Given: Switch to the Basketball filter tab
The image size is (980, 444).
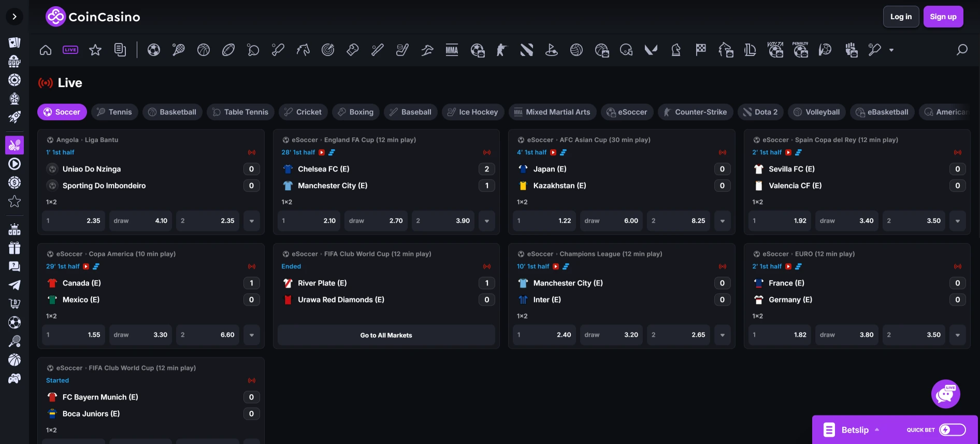Looking at the screenshot, I should [x=172, y=112].
